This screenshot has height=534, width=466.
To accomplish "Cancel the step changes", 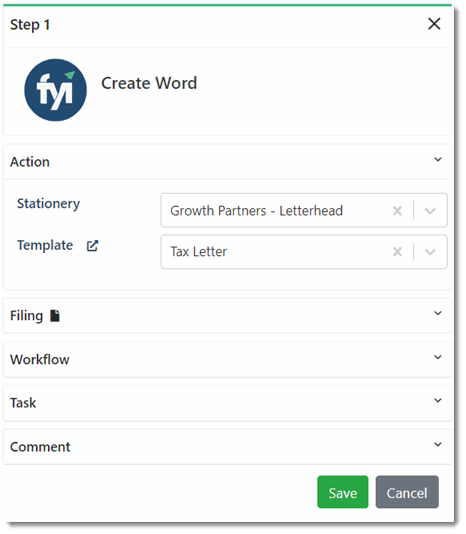I will pyautogui.click(x=407, y=492).
